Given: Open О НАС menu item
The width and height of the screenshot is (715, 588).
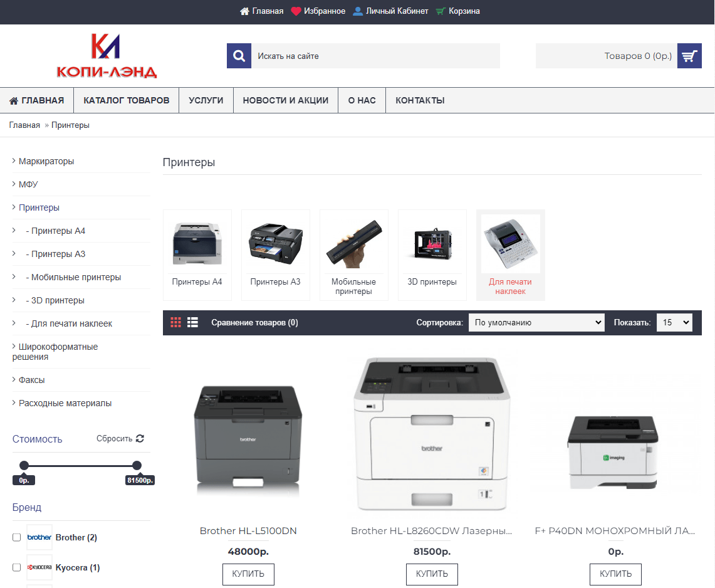Looking at the screenshot, I should point(362,100).
